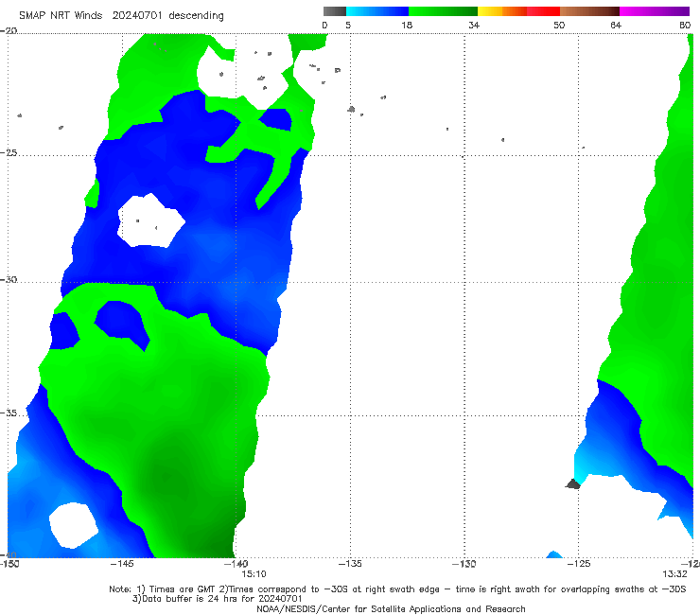Screen dimensions: 700x615
Task: Click the latitude label '-30'
Action: click(x=9, y=279)
